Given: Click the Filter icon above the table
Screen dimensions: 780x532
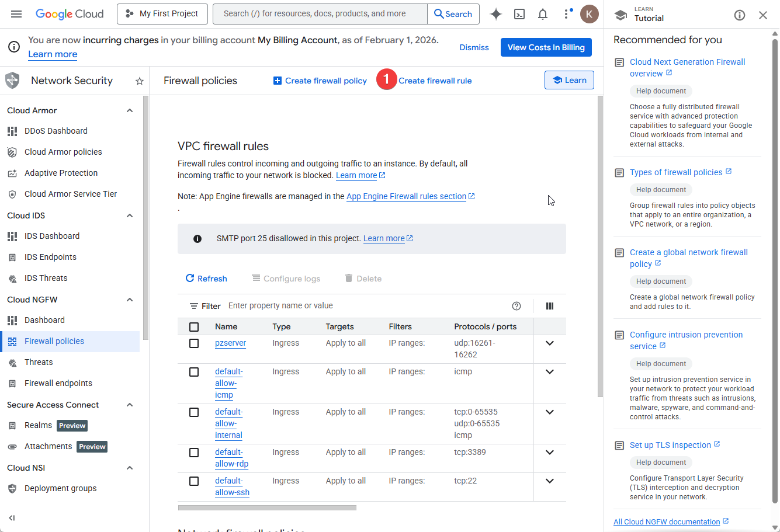Looking at the screenshot, I should tap(194, 306).
